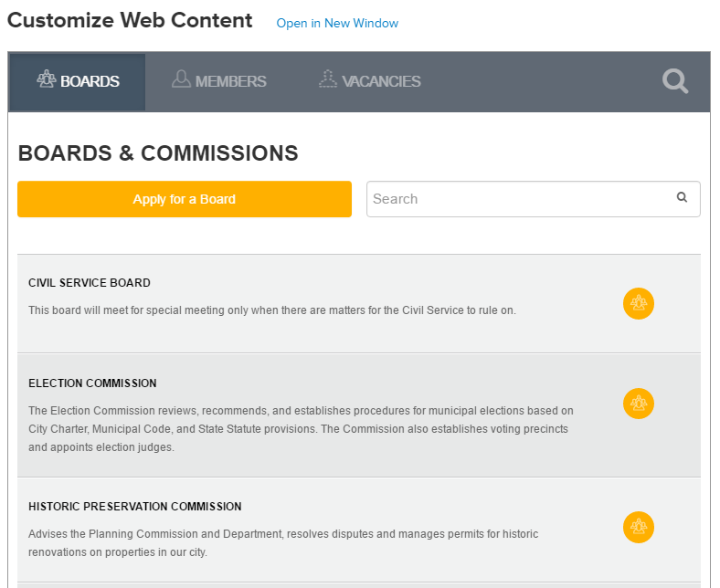This screenshot has width=720, height=588.
Task: Click the Boards & Commissions heading
Action: (158, 153)
